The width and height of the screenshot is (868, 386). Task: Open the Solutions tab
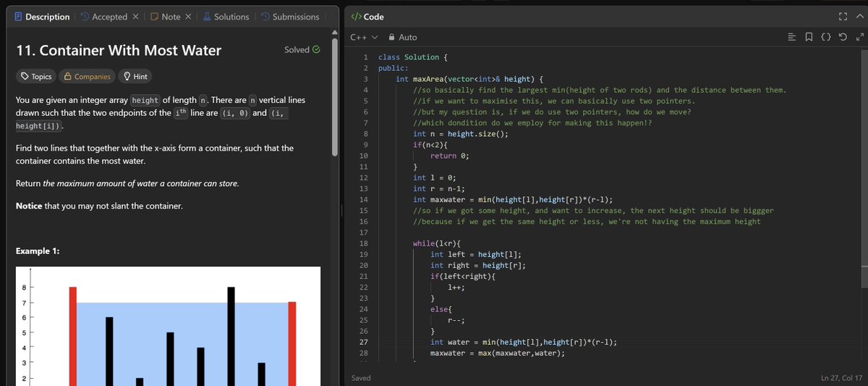point(225,17)
